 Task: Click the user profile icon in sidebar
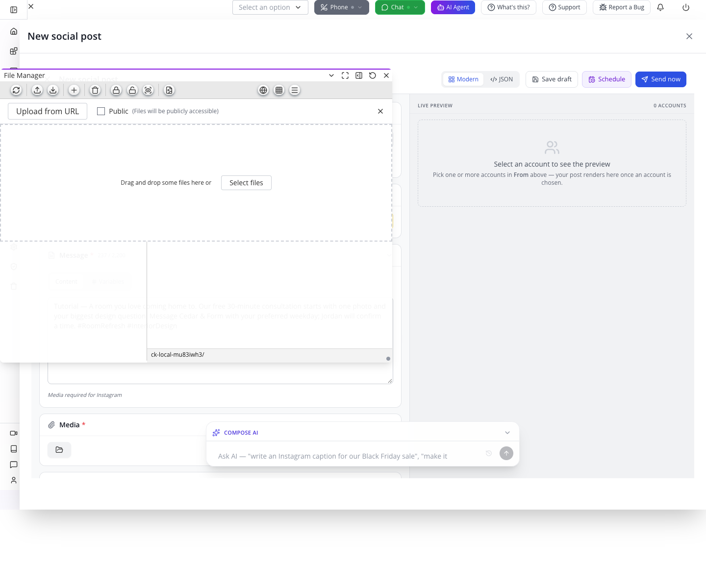pyautogui.click(x=14, y=480)
